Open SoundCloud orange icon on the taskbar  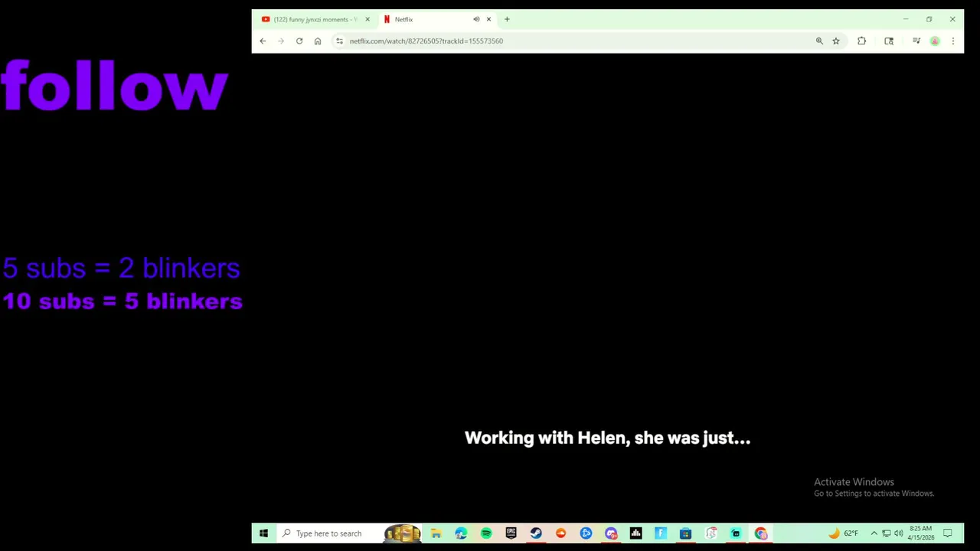point(561,533)
